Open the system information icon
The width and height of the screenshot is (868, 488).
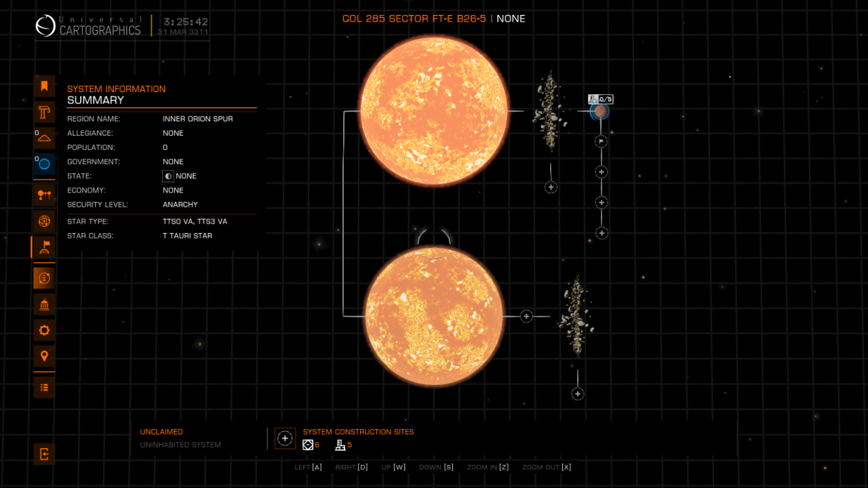pos(44,278)
